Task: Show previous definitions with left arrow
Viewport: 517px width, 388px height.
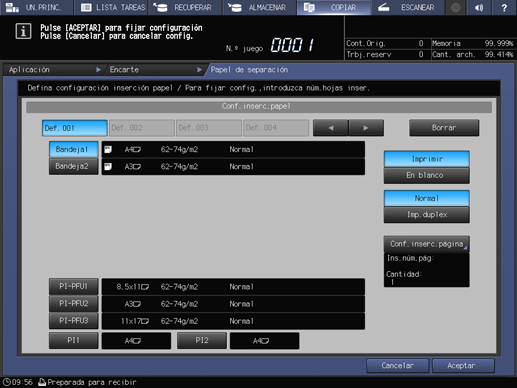Action: (331, 128)
